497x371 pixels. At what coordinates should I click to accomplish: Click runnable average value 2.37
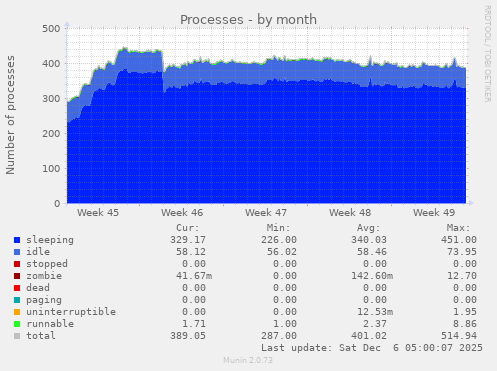point(375,324)
